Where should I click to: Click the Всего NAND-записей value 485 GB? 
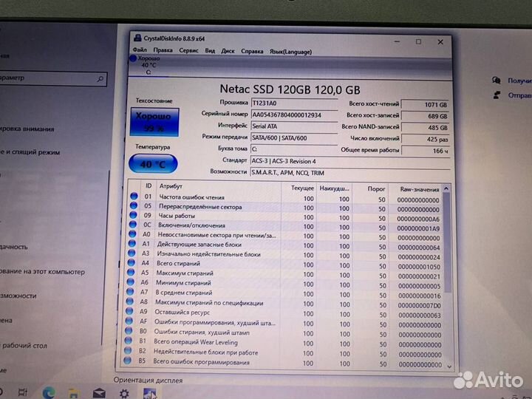click(425, 128)
